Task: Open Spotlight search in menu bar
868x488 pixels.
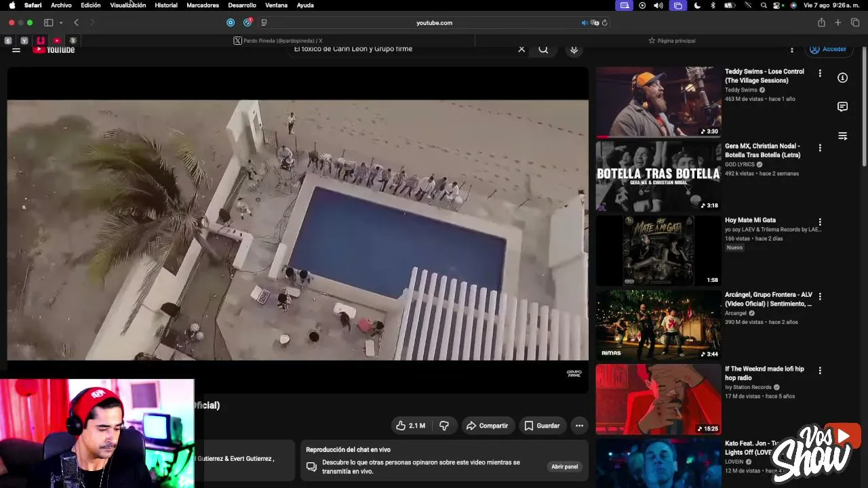Action: point(764,5)
